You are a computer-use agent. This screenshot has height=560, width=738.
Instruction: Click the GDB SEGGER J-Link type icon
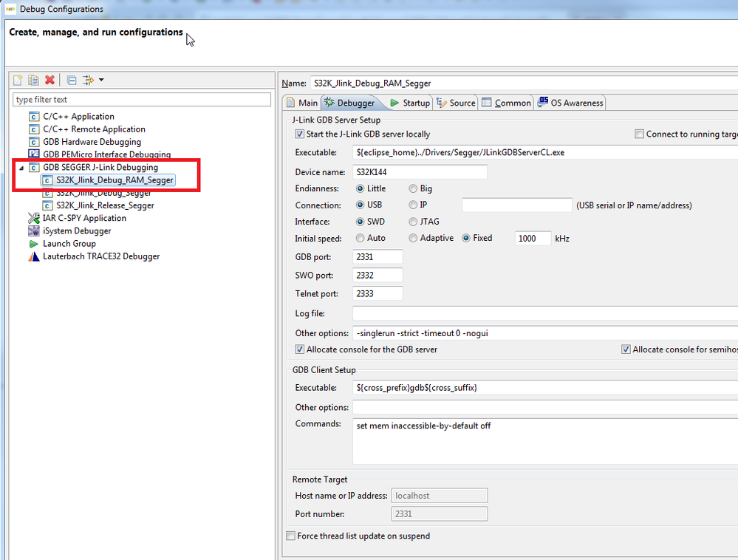click(33, 167)
